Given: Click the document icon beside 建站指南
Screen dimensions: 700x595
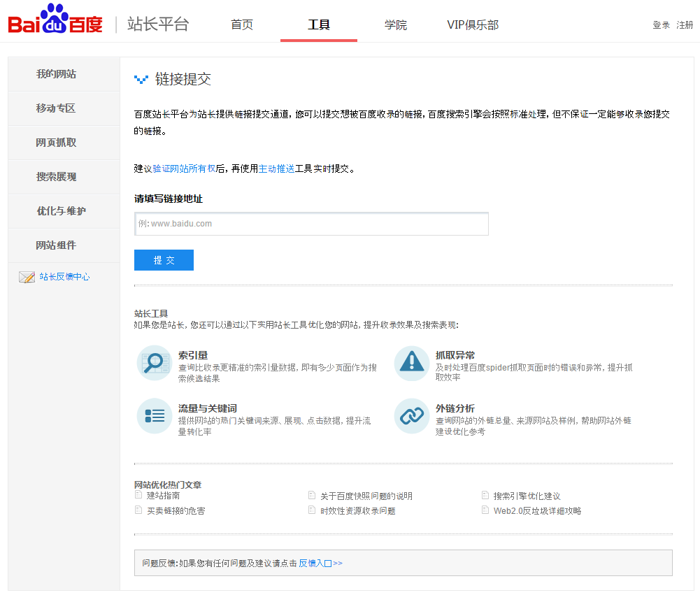Looking at the screenshot, I should coord(137,495).
